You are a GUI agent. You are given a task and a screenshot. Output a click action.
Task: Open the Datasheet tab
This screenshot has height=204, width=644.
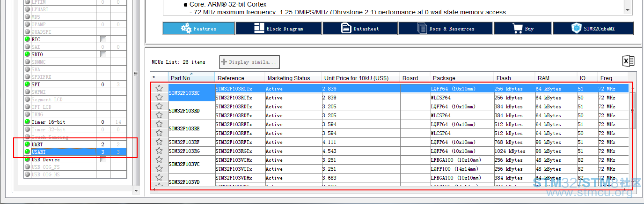click(x=360, y=29)
